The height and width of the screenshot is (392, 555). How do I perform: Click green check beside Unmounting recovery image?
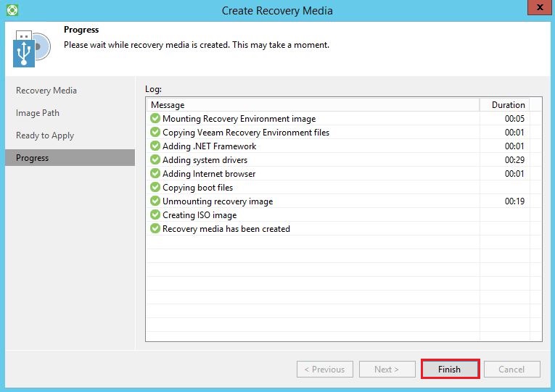click(155, 201)
